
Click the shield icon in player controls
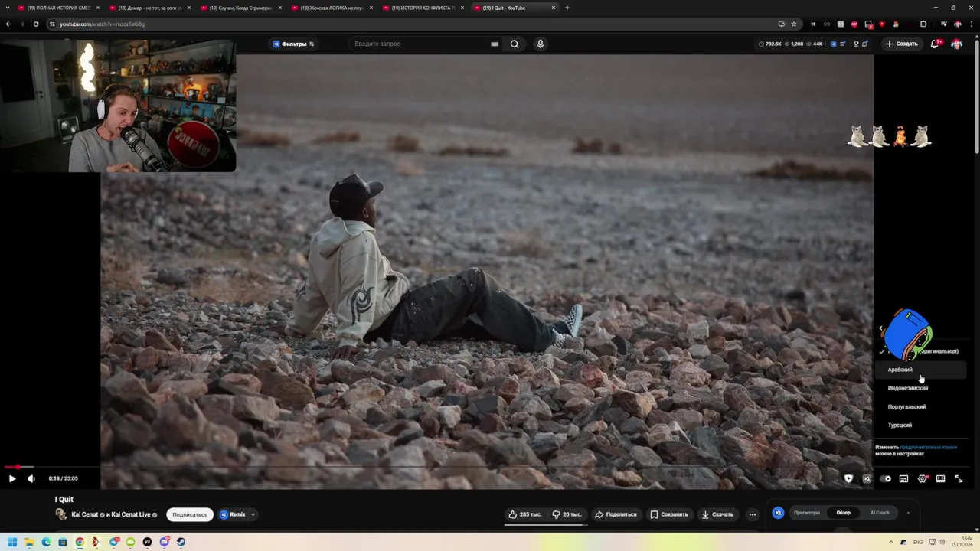848,478
